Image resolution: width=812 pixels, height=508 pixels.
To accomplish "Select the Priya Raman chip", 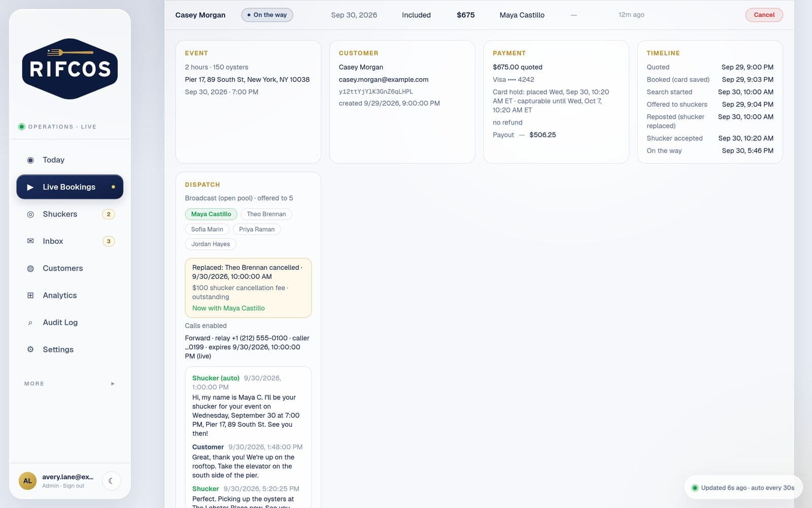I will [257, 229].
